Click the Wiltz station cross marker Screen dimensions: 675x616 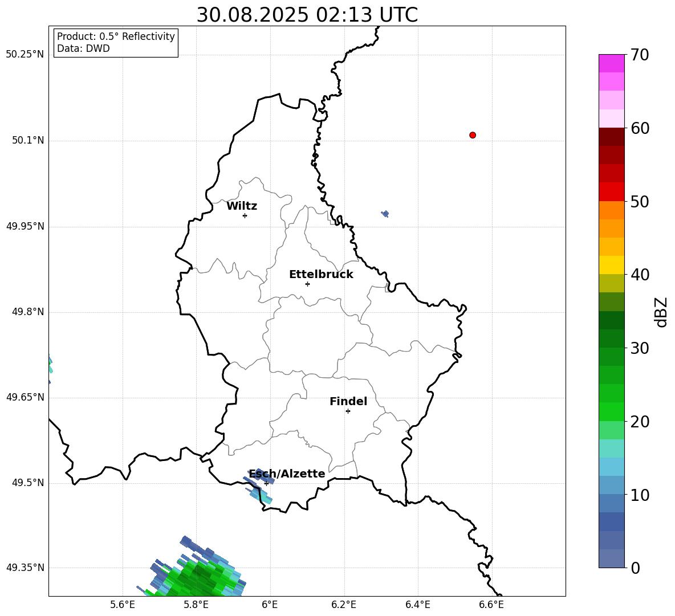pyautogui.click(x=245, y=215)
